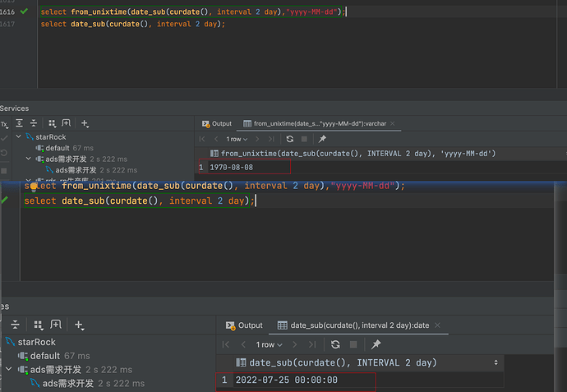The width and height of the screenshot is (567, 392).
Task: Click Open in New Tab icon, lower Services toolbar
Action: point(56,325)
